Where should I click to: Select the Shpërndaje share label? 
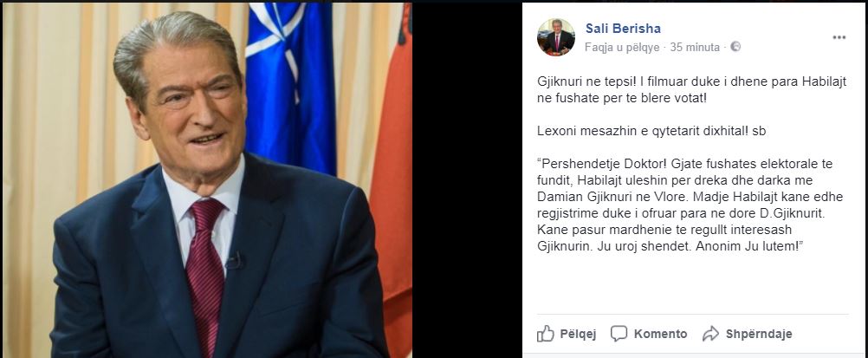(x=759, y=335)
